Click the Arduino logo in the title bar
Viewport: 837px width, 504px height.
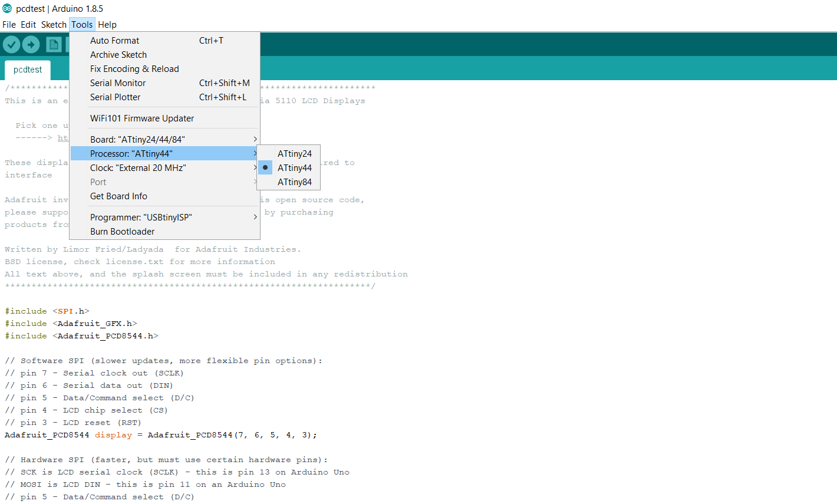pos(7,9)
